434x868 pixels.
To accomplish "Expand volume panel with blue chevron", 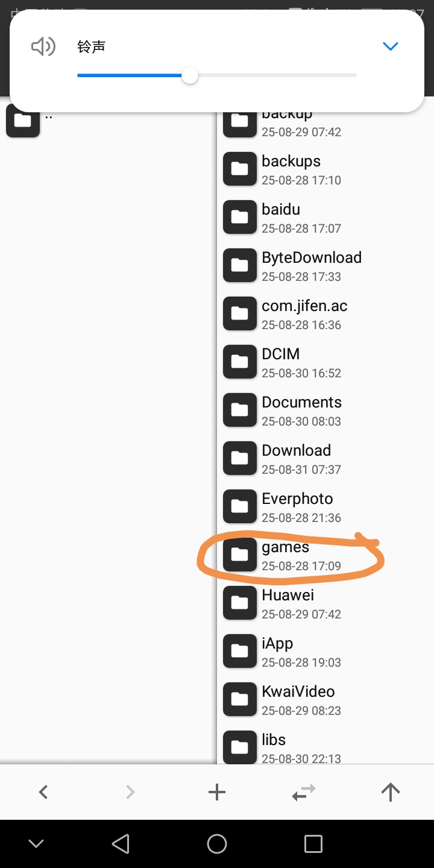I will tap(391, 46).
